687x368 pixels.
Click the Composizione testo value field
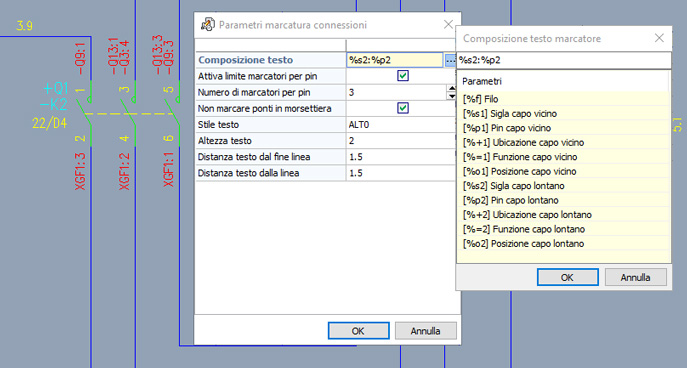[x=395, y=60]
